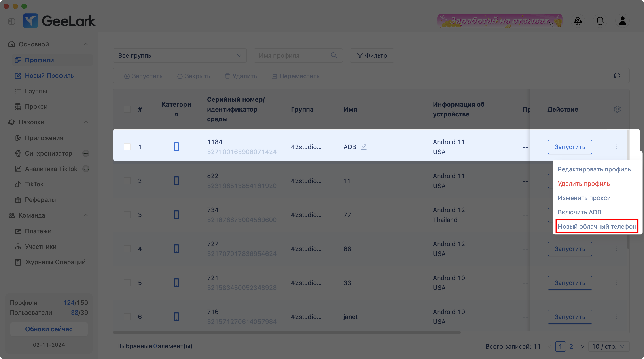Open the Все группы dropdown
The image size is (644, 359).
click(x=180, y=55)
